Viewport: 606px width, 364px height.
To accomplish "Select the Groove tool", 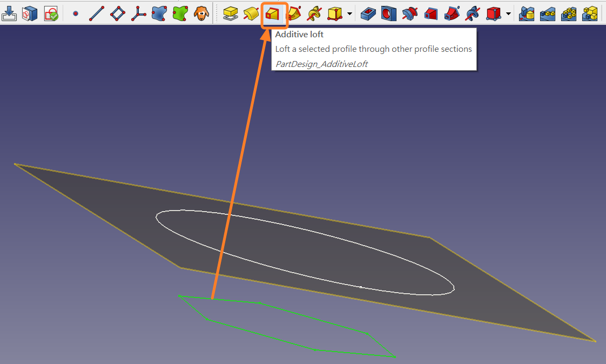I will coord(409,14).
